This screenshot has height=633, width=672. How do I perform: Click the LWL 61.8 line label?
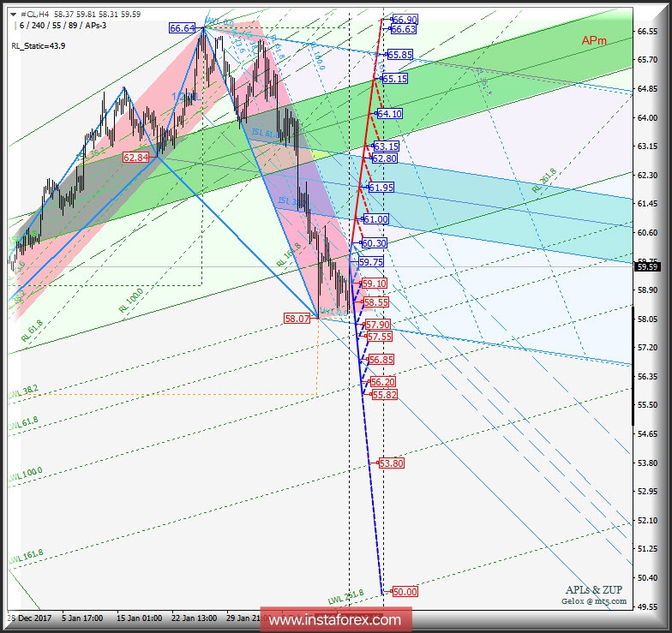(23, 423)
